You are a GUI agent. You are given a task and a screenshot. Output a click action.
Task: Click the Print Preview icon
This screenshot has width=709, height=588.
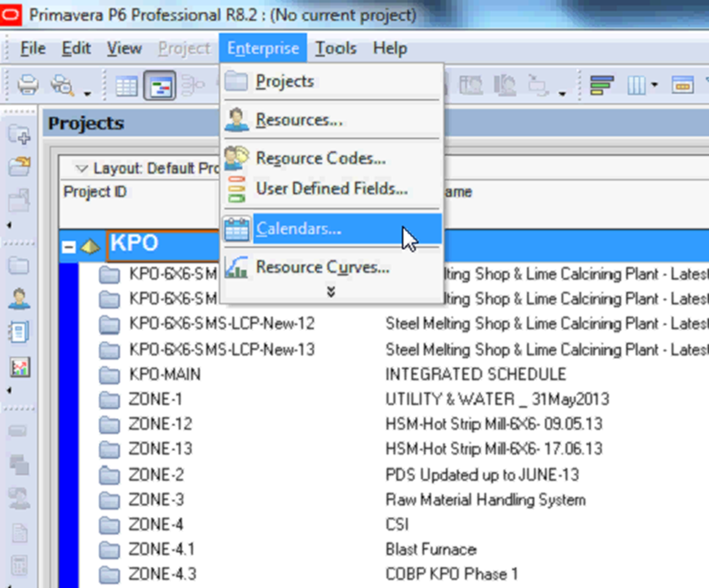click(x=62, y=84)
